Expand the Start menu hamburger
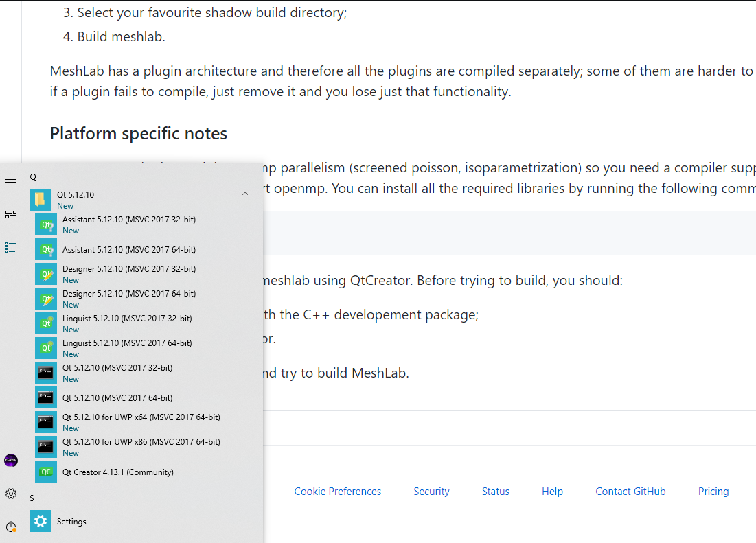This screenshot has width=756, height=543. [10, 182]
